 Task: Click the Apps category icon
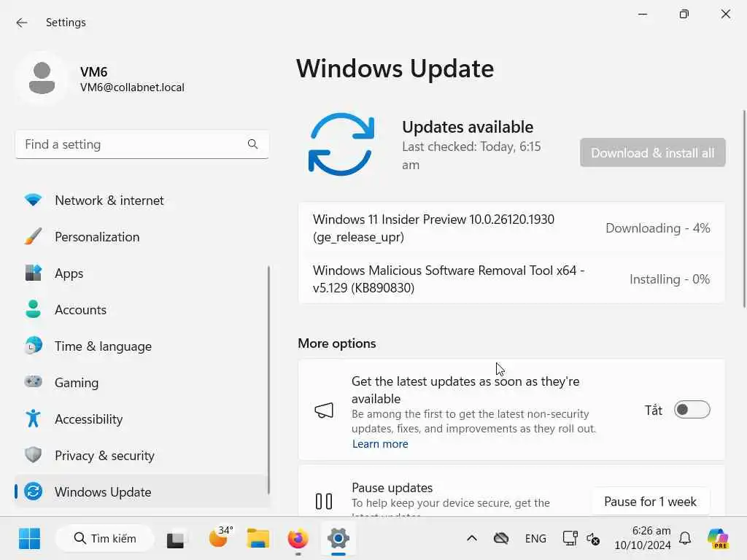[33, 273]
